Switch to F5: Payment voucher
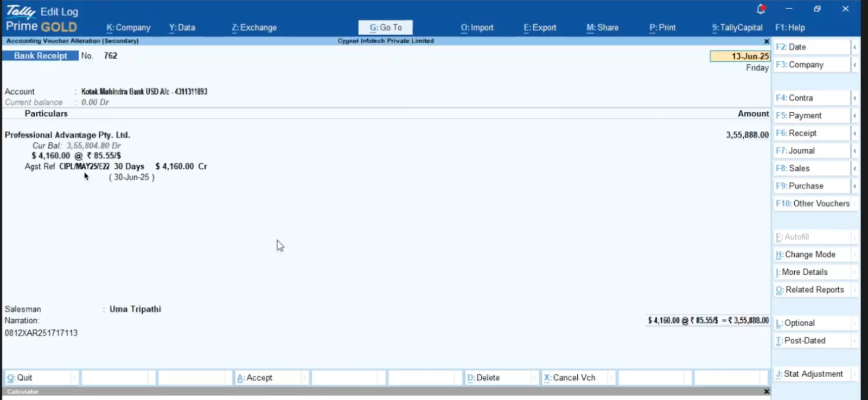The image size is (868, 400). [812, 116]
